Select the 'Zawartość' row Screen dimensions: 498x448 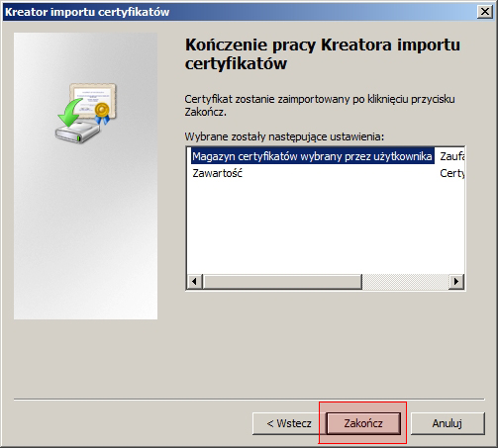(x=218, y=173)
